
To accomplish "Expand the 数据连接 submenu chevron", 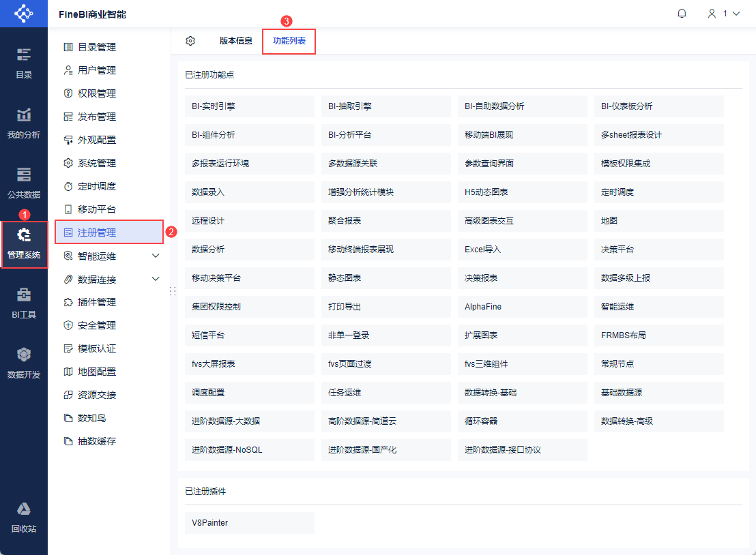I will click(156, 279).
